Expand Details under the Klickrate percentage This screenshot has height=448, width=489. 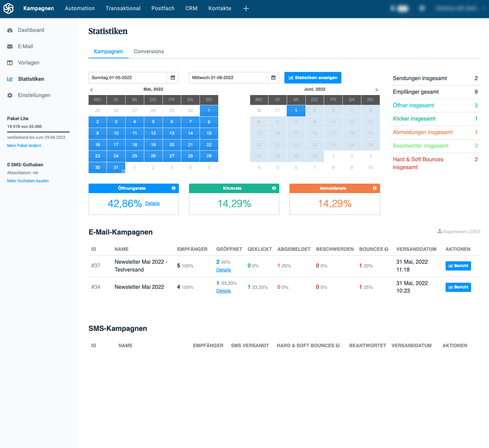(152, 203)
